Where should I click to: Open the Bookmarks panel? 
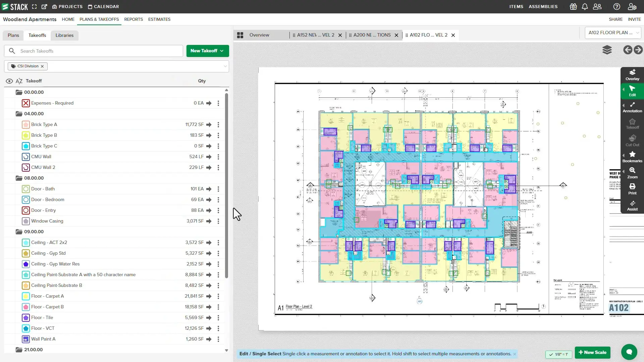pos(632,157)
